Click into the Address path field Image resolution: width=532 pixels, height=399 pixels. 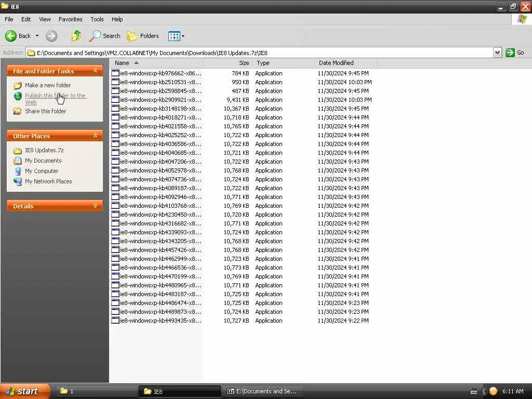coord(260,52)
